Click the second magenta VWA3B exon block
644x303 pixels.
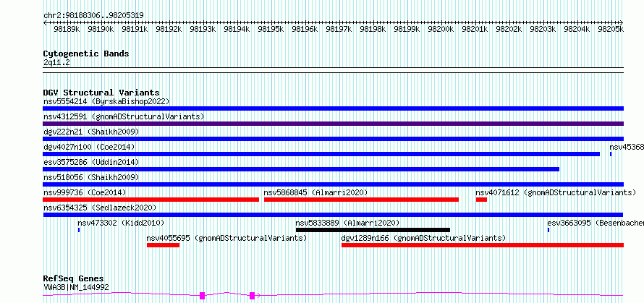pyautogui.click(x=253, y=296)
